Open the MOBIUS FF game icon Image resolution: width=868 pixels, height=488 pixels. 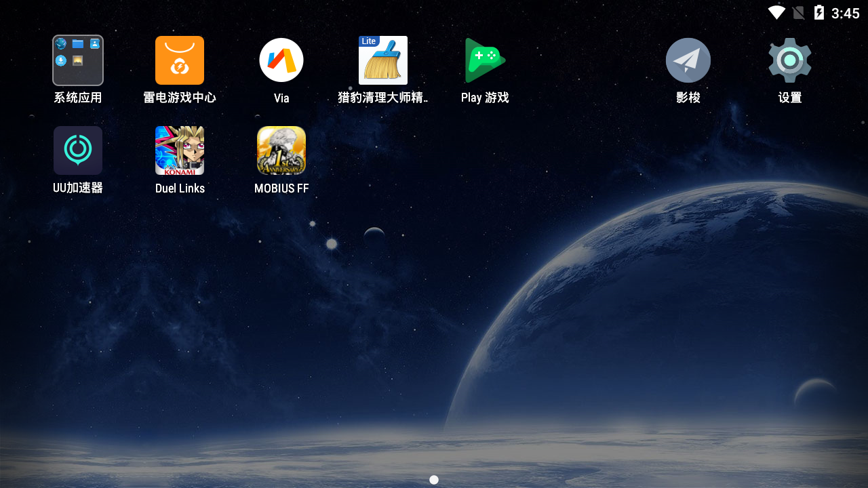281,150
